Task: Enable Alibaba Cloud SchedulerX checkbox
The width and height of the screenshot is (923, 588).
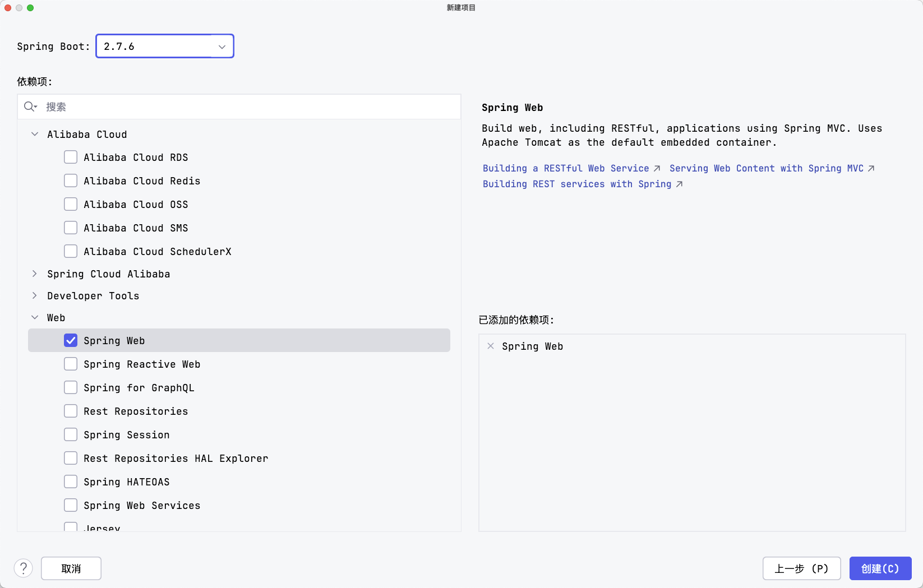Action: coord(71,251)
